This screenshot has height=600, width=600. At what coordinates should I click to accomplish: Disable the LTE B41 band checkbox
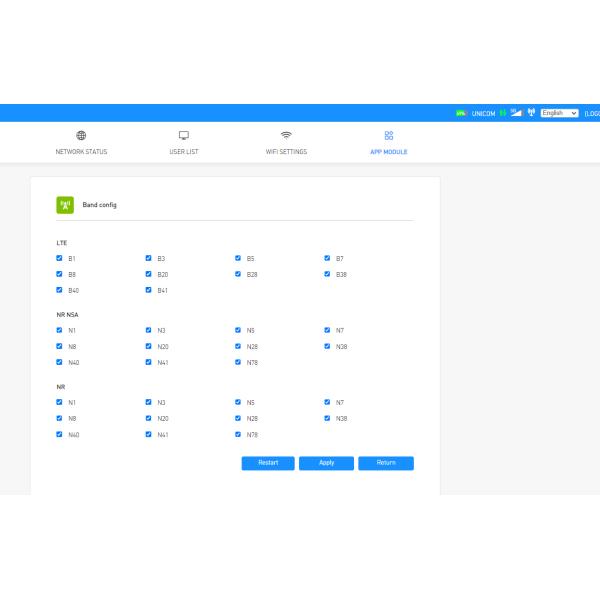(x=148, y=290)
